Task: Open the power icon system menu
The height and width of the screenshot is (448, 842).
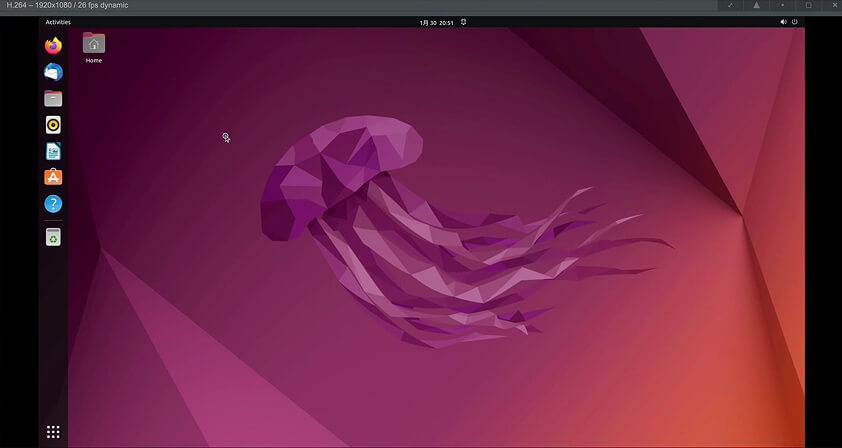Action: (795, 22)
